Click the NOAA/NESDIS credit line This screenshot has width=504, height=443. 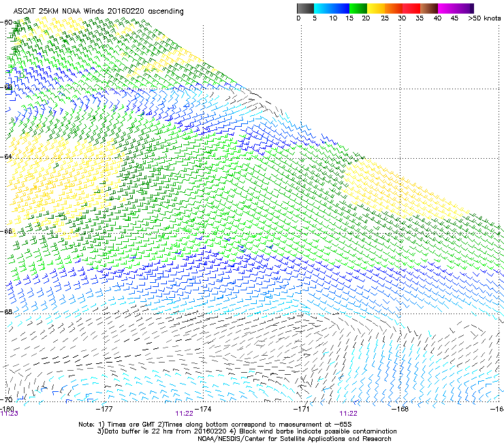294,439
